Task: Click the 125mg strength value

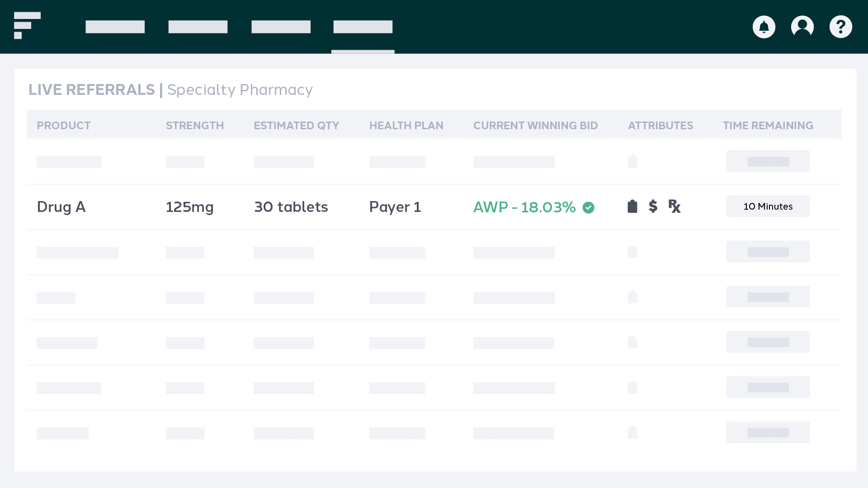Action: (189, 207)
